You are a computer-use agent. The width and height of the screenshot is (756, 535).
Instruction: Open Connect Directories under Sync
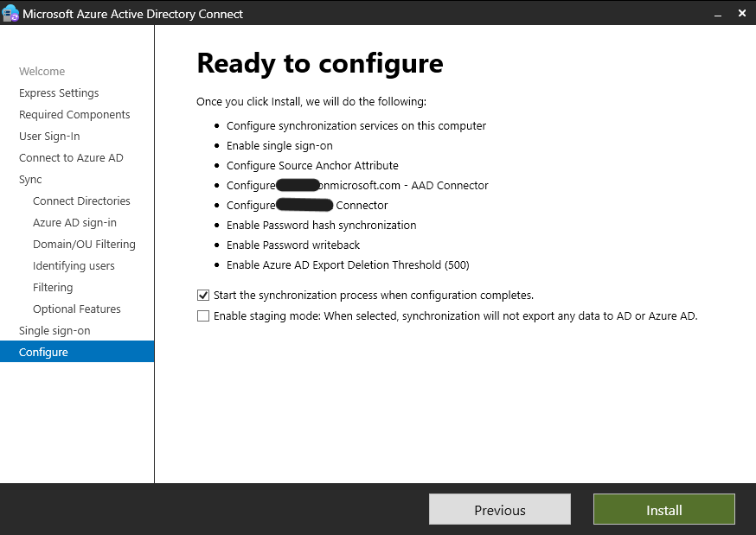point(81,201)
